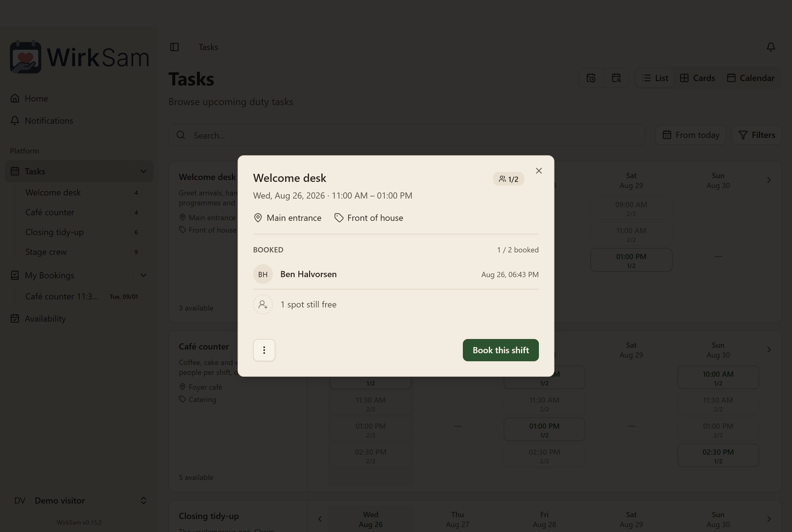Switch to Calendar view
Viewport: 792px width, 532px height.
coord(751,78)
